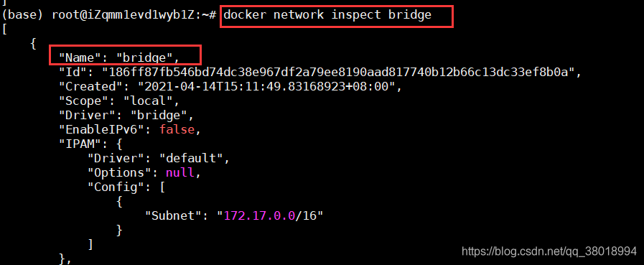
Task: Click the "Driver": "default" line
Action: [156, 158]
